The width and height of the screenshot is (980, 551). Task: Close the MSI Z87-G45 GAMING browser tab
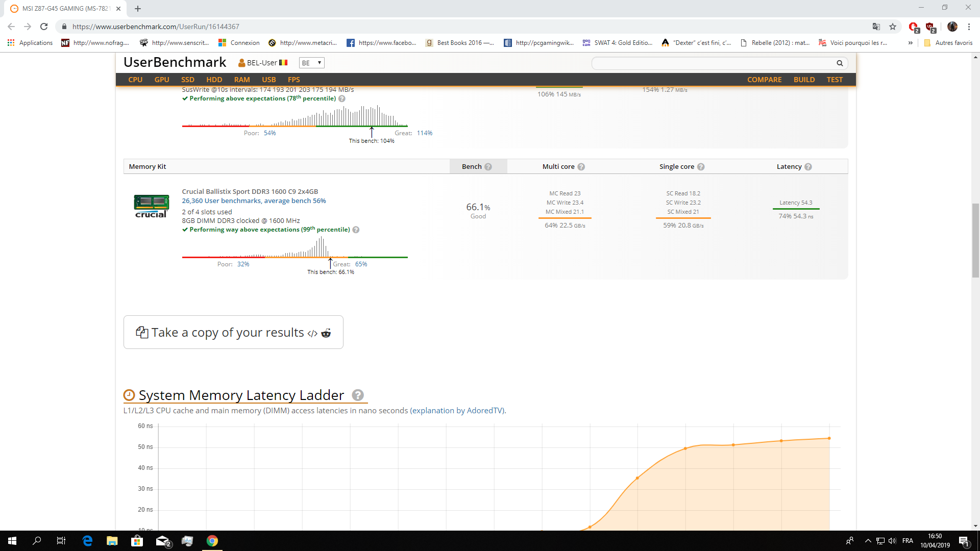click(x=118, y=9)
